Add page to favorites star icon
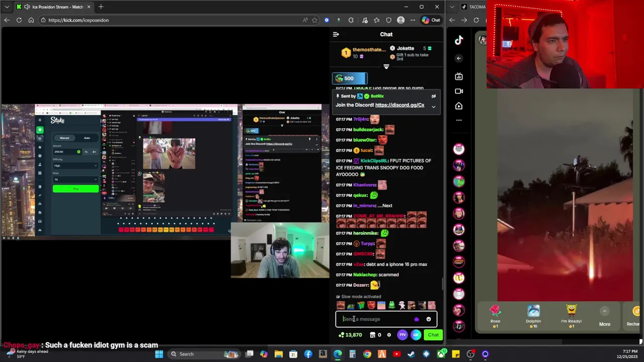This screenshot has width=644, height=362. (314, 20)
